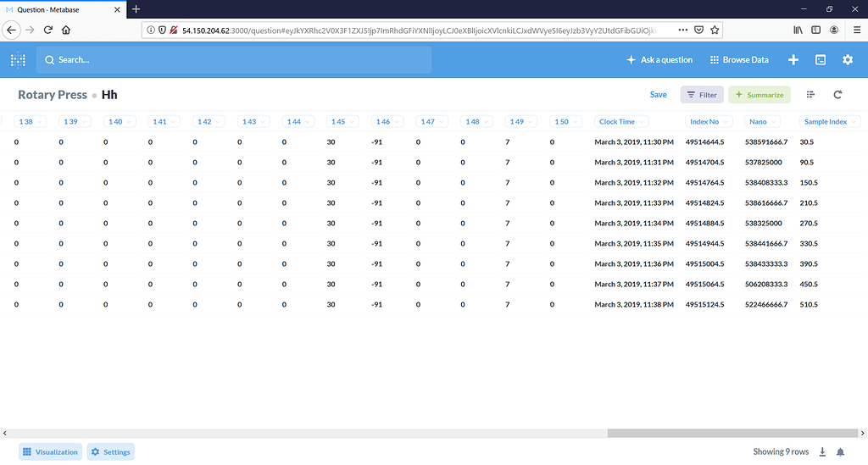Click the plus icon to create new item
The image size is (868, 465).
(793, 60)
